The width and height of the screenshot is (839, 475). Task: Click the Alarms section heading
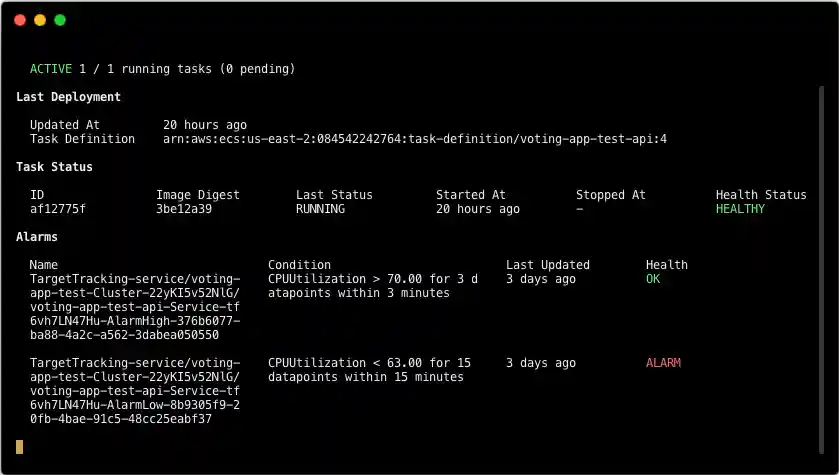pos(37,237)
